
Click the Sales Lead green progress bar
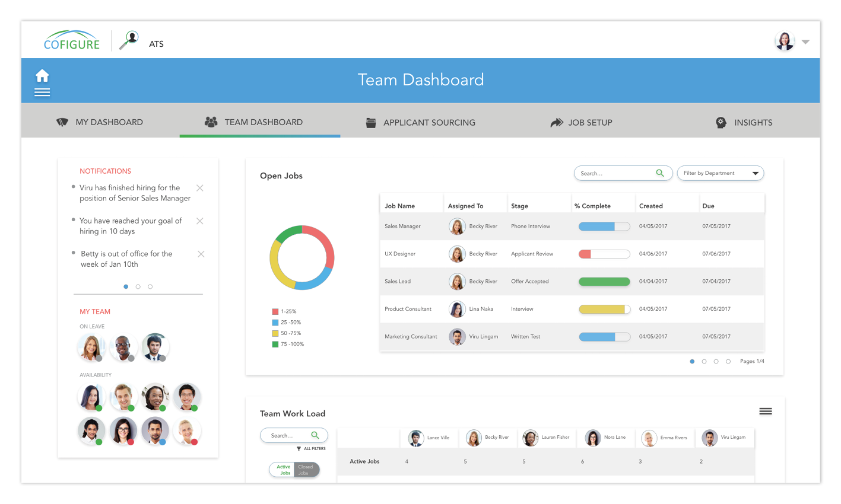click(604, 282)
